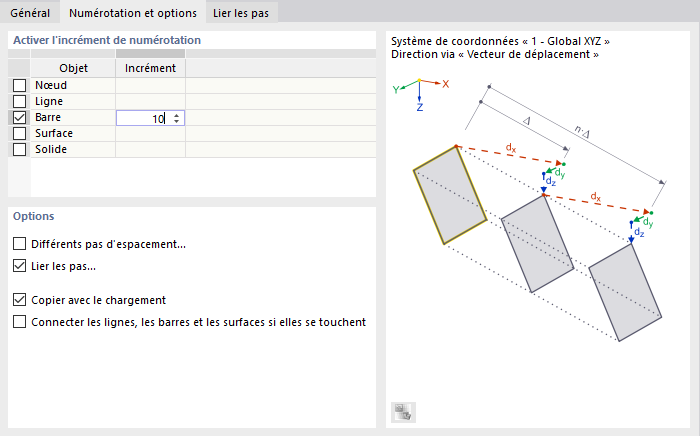The height and width of the screenshot is (436, 700).
Task: Enable "Différents pas d'espacement..." option
Action: click(20, 244)
